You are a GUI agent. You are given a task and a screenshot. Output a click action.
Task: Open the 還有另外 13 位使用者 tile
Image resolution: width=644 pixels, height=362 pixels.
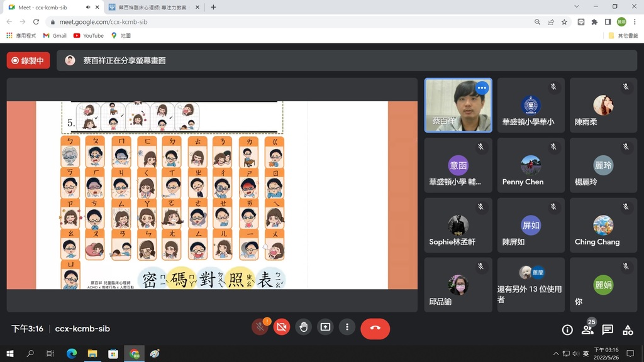[x=531, y=285]
